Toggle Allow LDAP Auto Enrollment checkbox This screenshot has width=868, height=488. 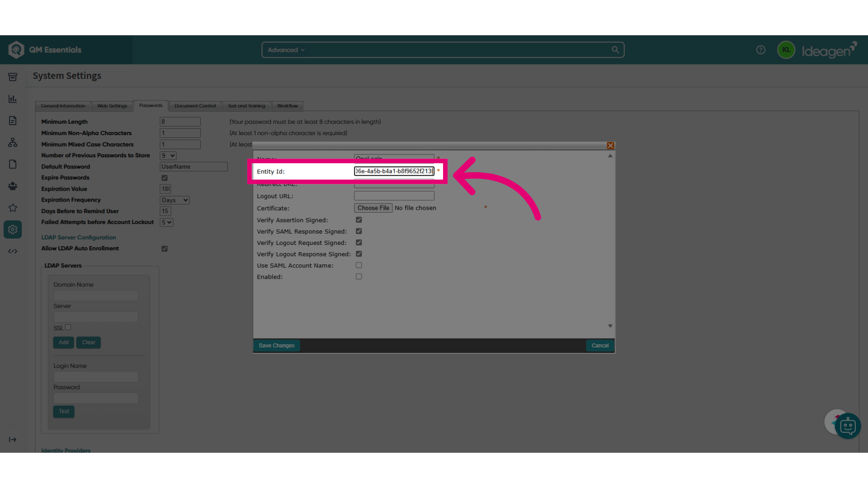pos(165,249)
